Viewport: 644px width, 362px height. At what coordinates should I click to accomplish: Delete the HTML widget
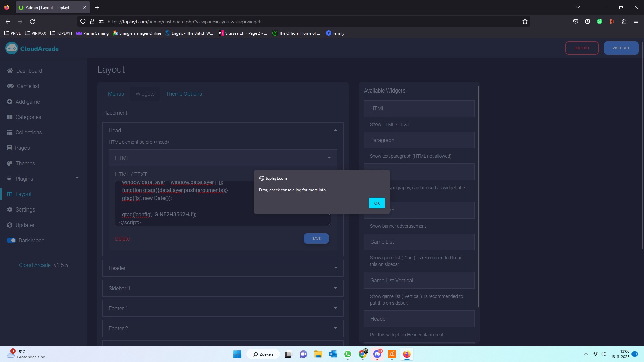(122, 239)
